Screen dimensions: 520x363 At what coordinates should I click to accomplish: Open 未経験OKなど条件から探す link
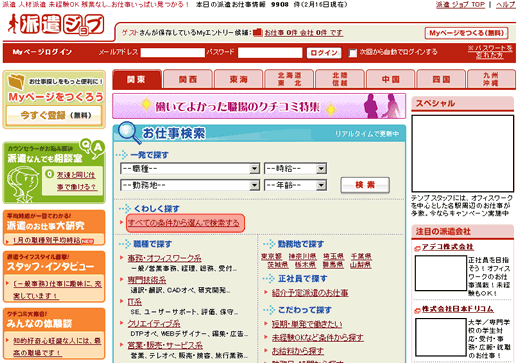[x=317, y=337]
